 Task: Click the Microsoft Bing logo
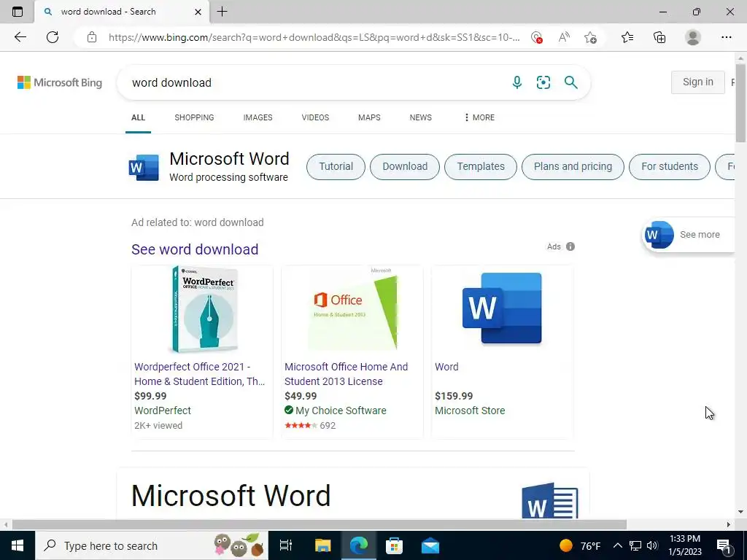[60, 82]
